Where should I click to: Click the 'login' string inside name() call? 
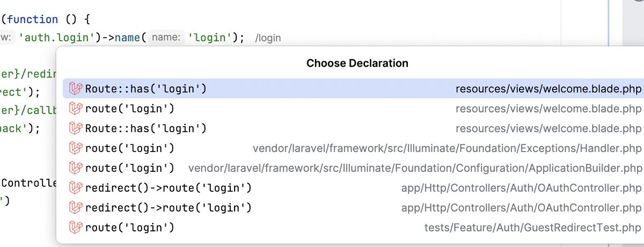209,38
